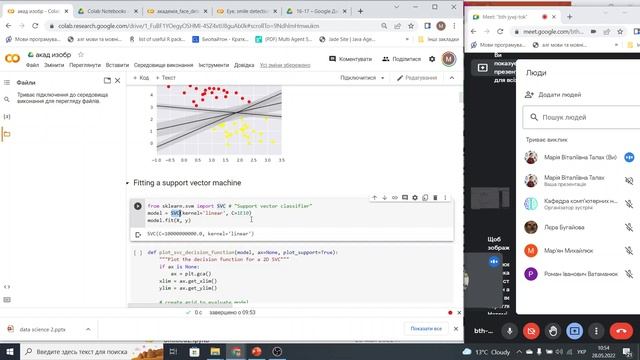
Task: Open Файл menu in Colab
Action: point(32,65)
